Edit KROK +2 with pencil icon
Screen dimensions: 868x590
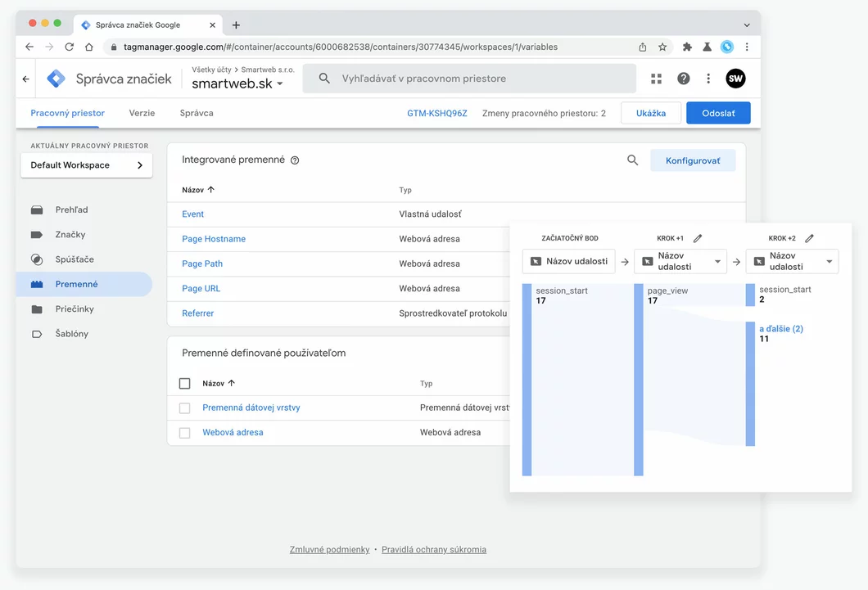pyautogui.click(x=809, y=238)
